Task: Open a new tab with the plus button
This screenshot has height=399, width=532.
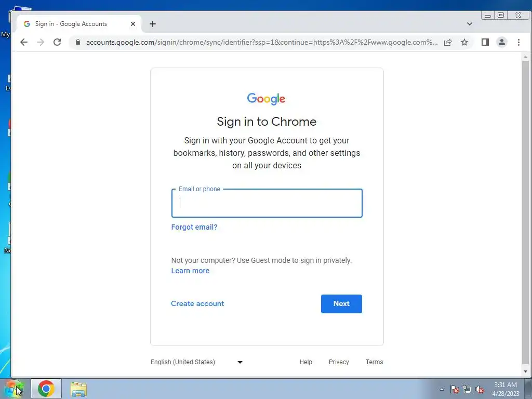Action: (x=153, y=24)
